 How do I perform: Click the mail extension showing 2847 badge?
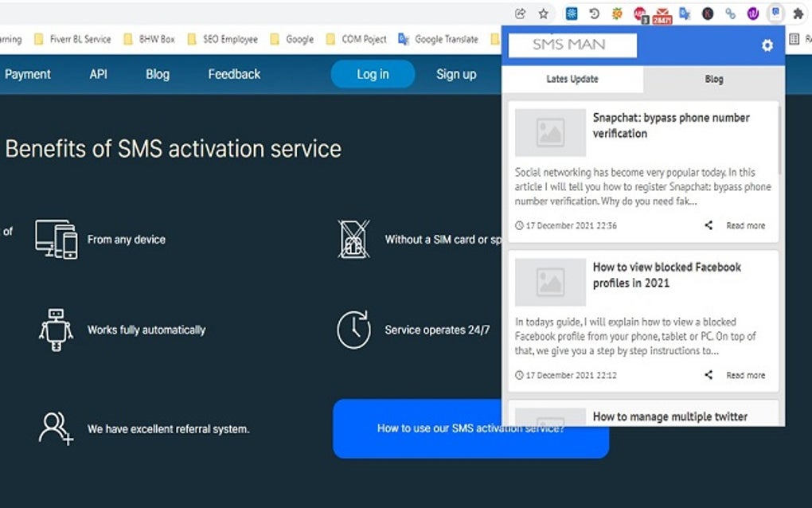tap(663, 13)
